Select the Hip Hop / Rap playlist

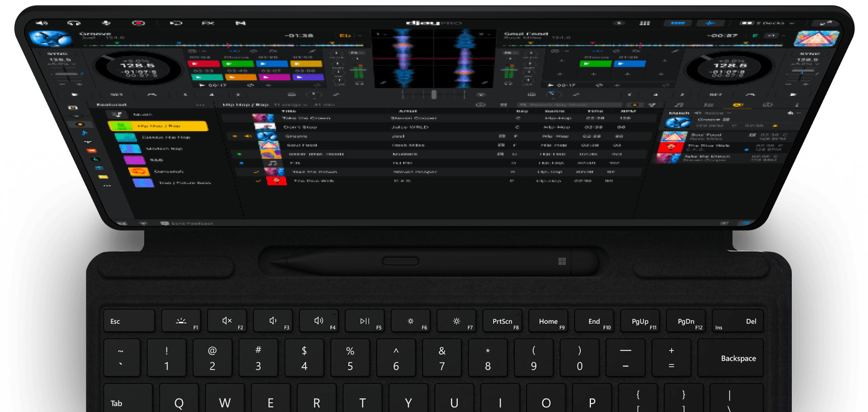pos(158,126)
